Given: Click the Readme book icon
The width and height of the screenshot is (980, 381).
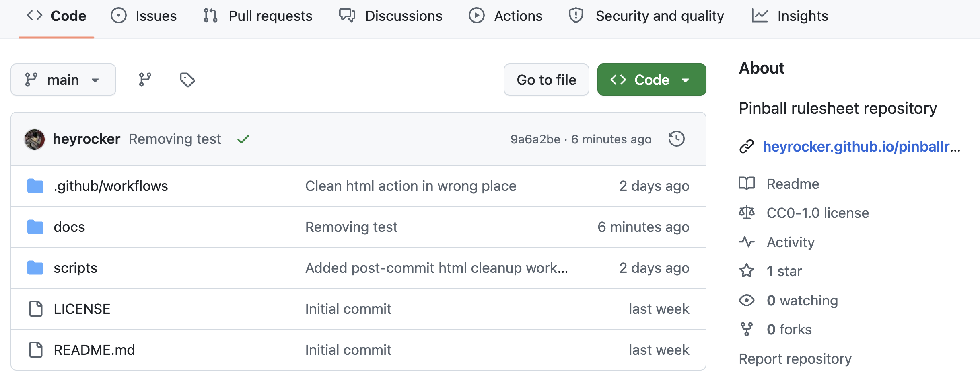Looking at the screenshot, I should click(x=747, y=184).
